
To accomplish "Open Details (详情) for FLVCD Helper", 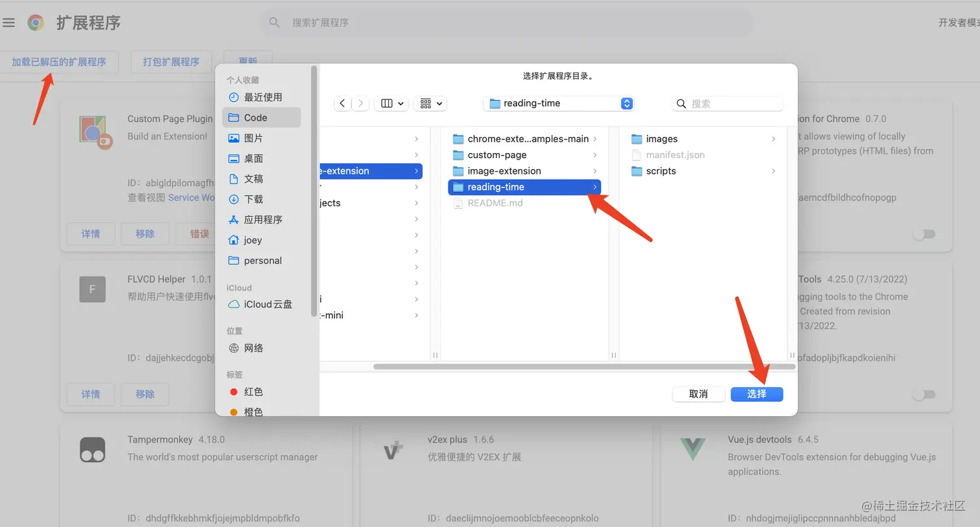I will [x=91, y=394].
